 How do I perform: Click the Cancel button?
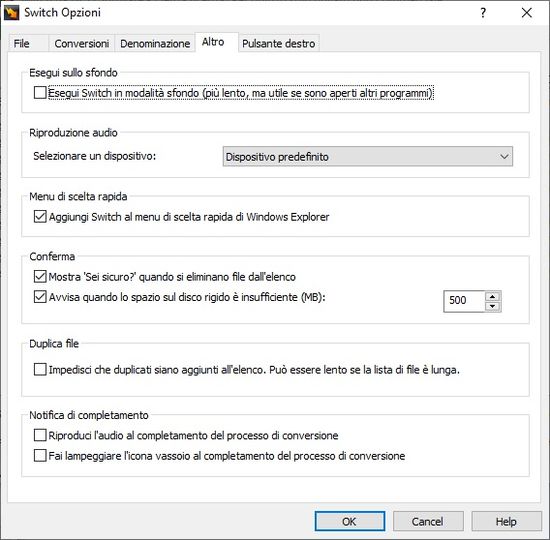pyautogui.click(x=428, y=521)
